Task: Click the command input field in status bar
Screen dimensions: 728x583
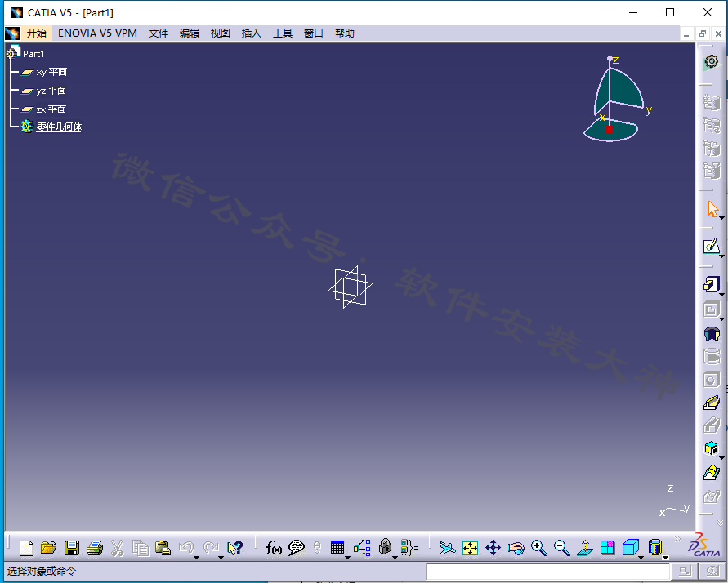Action: click(x=548, y=572)
